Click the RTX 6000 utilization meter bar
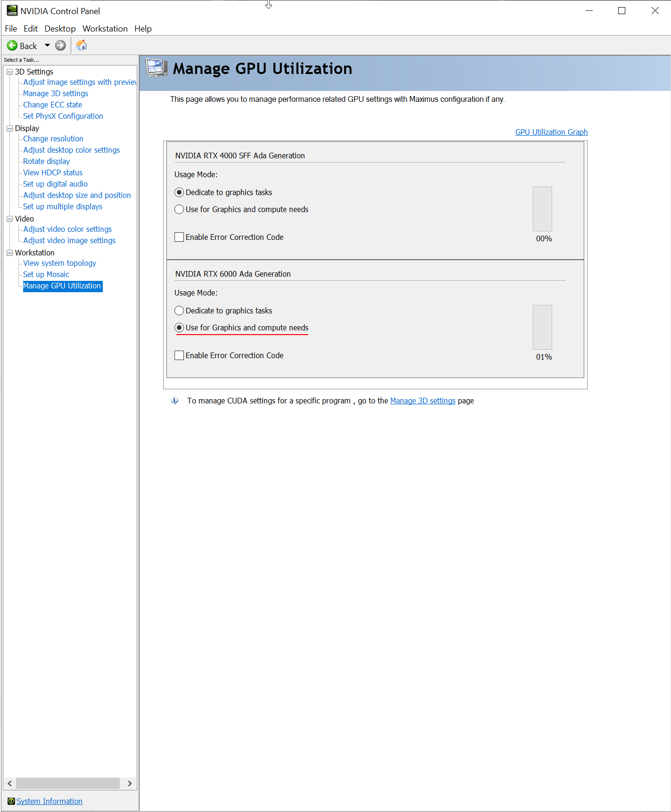The height and width of the screenshot is (812, 671). point(542,327)
